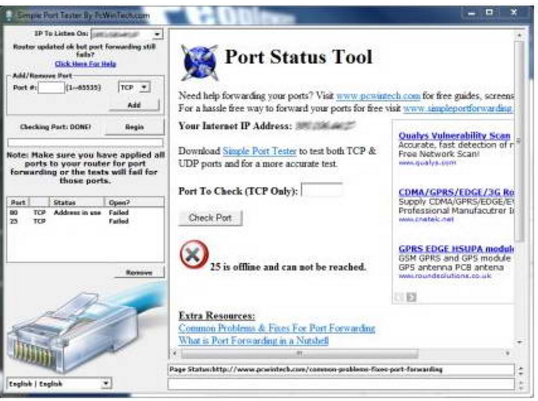Open the Qualys Vulnerability Scan ad link
This screenshot has width=538, height=401.
click(454, 135)
